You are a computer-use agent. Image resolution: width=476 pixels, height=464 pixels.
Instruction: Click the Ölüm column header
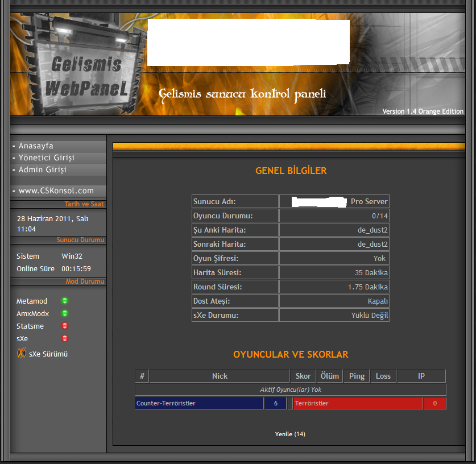click(x=329, y=376)
